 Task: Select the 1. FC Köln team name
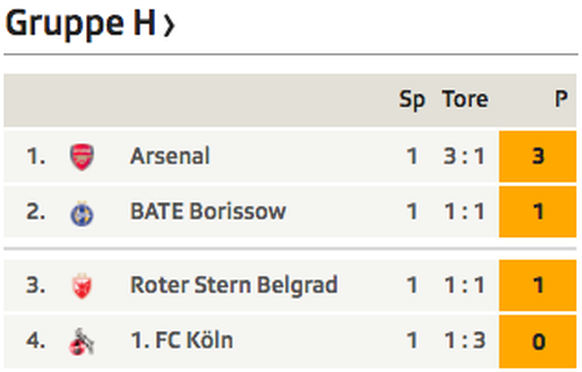[x=182, y=340]
